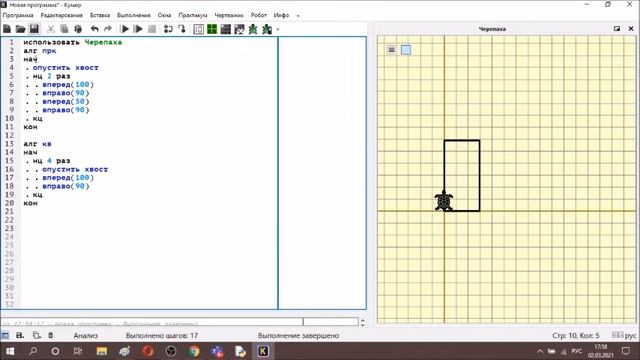Open the Чертежник menu

pos(229,15)
